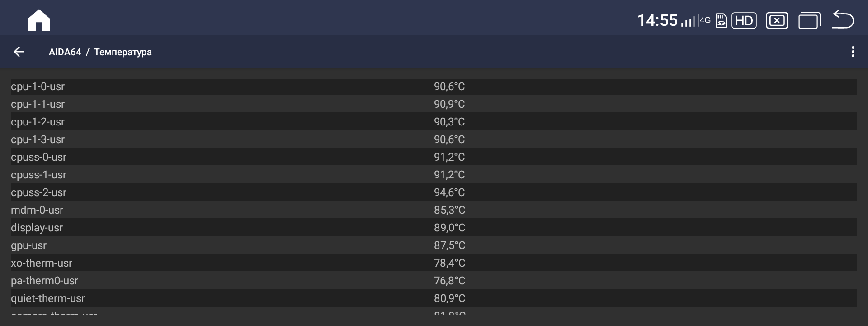Tap the 4G signal strength indicator

coord(696,20)
